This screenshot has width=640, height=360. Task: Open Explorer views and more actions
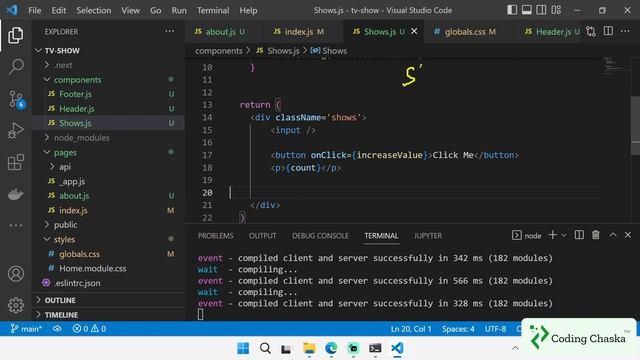(x=169, y=31)
